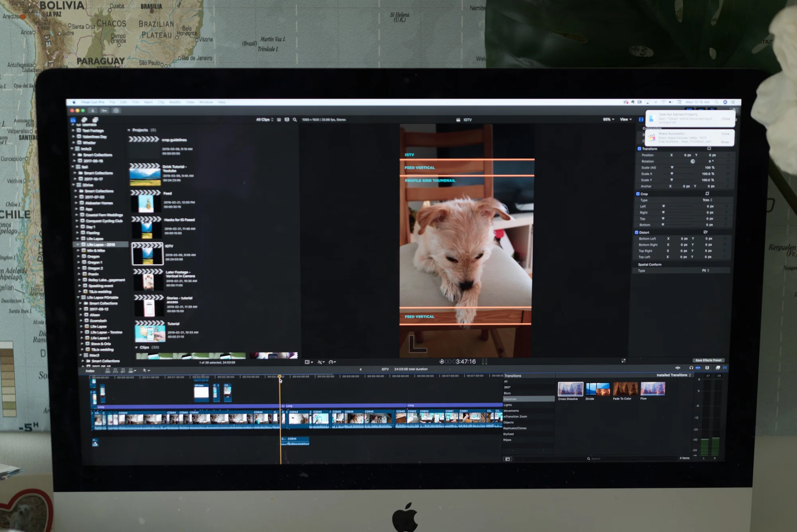Hide the transitions sidebar toggle icon
797x532 pixels.
coord(508,459)
